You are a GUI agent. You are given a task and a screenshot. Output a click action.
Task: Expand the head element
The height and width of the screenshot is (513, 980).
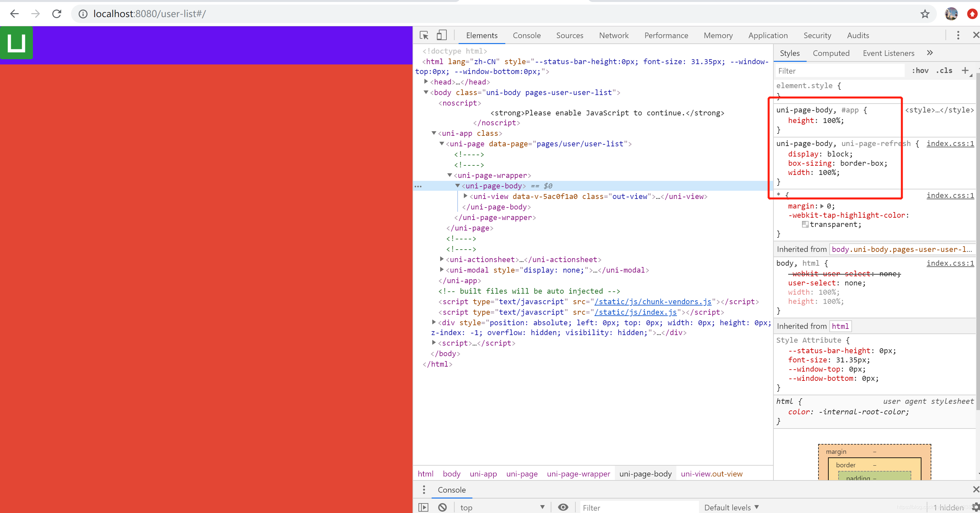click(x=426, y=81)
